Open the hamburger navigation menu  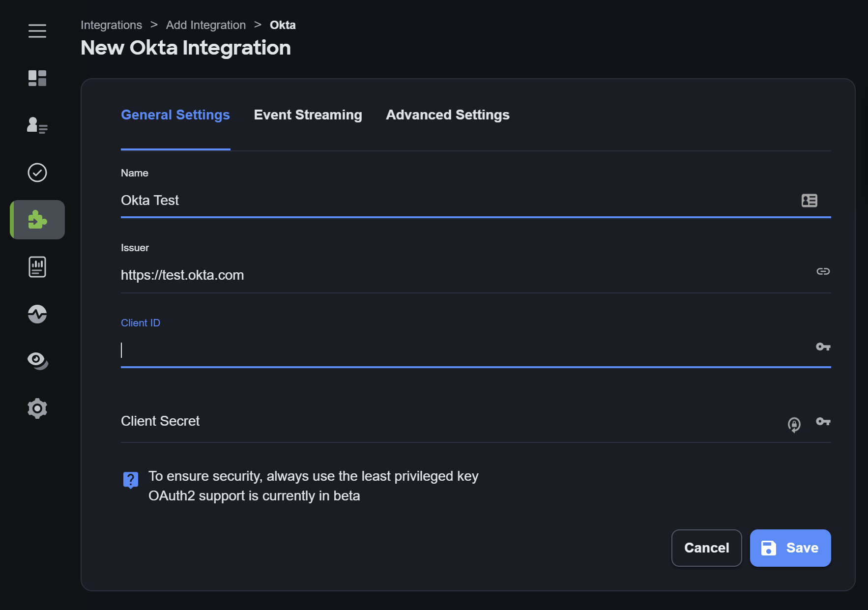[37, 31]
